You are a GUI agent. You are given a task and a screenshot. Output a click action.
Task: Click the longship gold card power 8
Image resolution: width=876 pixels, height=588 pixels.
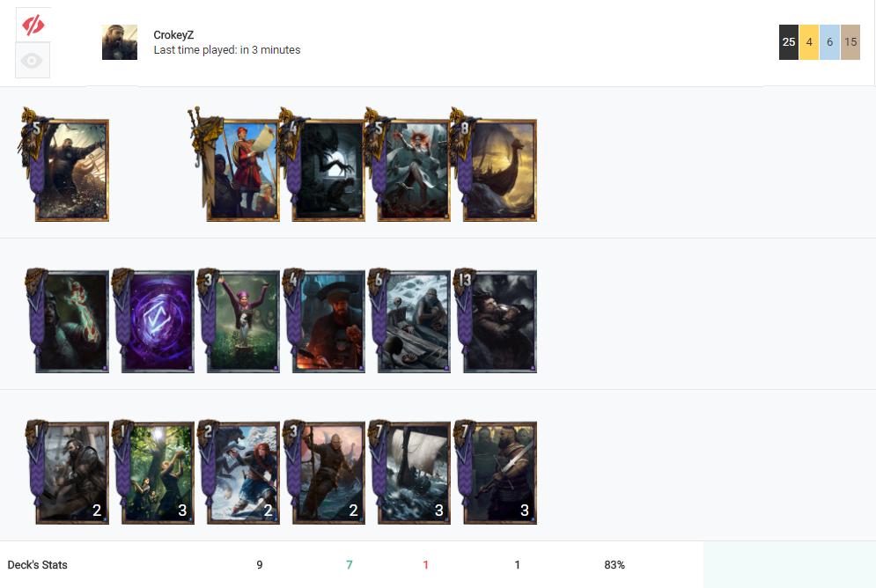pyautogui.click(x=494, y=165)
